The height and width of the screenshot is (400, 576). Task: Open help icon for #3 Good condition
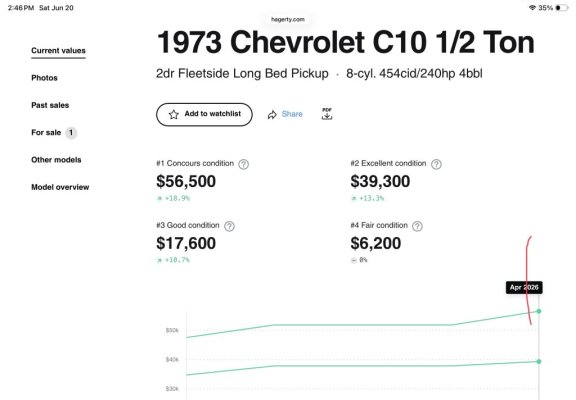pyautogui.click(x=229, y=226)
